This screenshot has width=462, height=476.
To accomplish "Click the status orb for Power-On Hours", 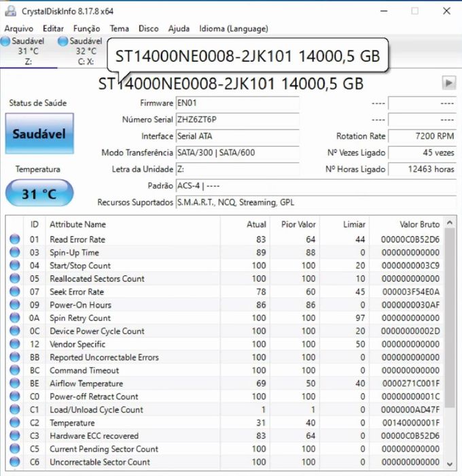I will (14, 305).
